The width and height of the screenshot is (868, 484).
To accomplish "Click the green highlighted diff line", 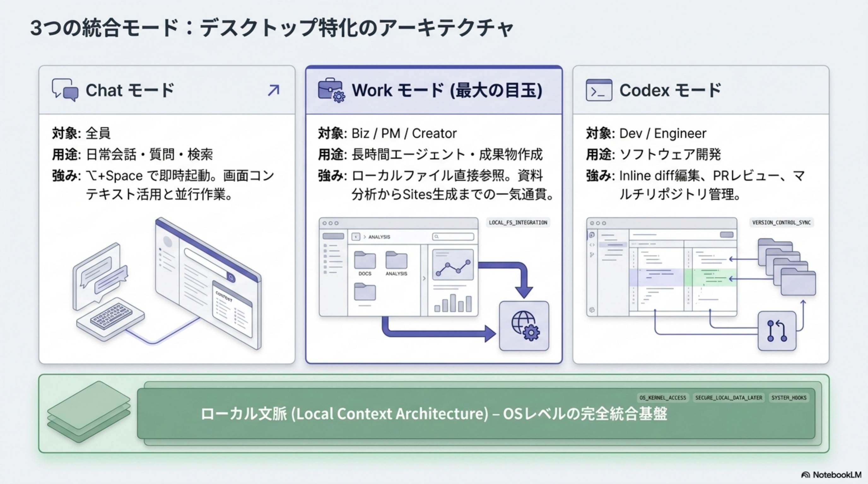I will tap(711, 277).
